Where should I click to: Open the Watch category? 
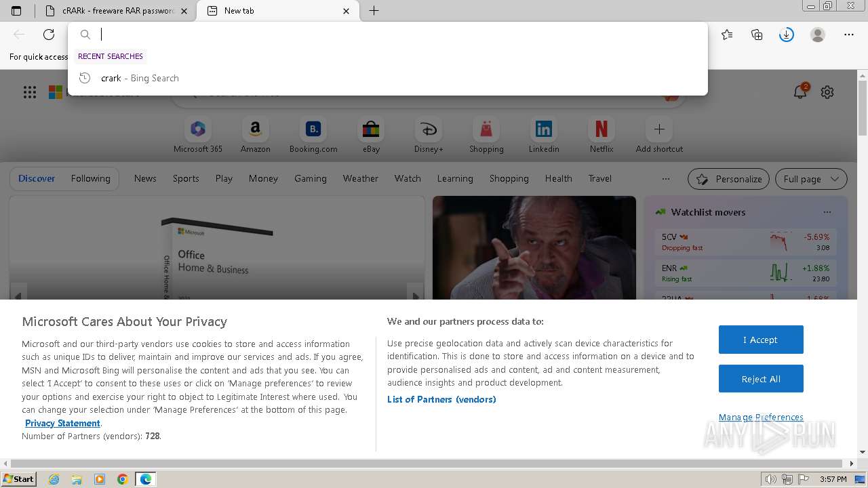pyautogui.click(x=408, y=178)
